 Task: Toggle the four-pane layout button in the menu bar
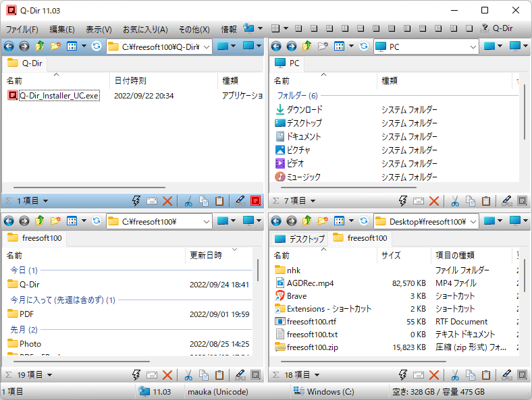coord(275,29)
